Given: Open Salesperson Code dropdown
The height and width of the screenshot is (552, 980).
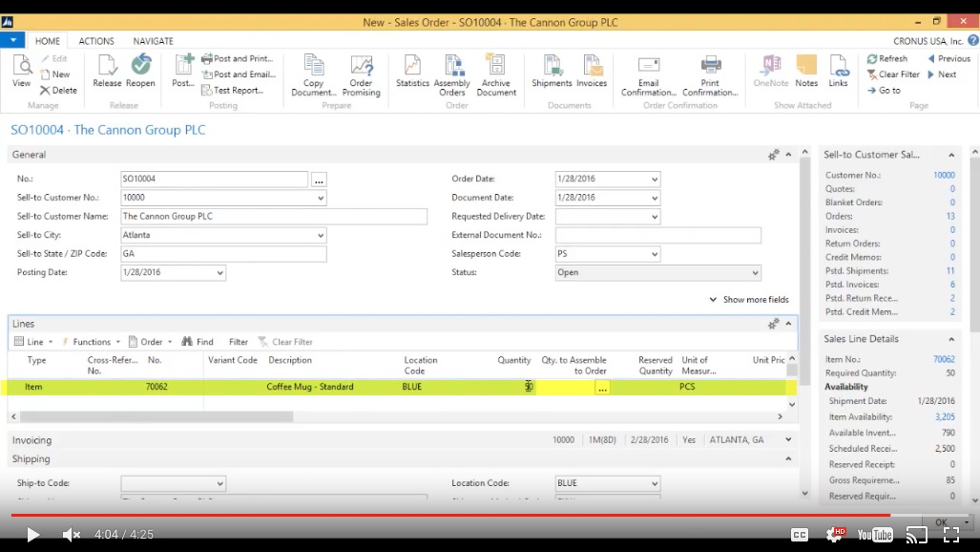Looking at the screenshot, I should pos(654,254).
